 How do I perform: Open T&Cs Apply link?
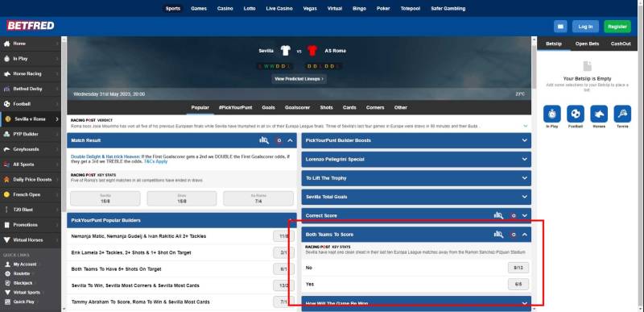click(155, 161)
